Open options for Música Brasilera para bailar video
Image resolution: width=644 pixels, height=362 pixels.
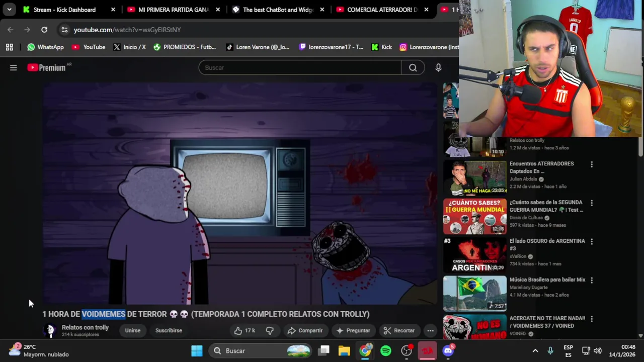pyautogui.click(x=592, y=281)
